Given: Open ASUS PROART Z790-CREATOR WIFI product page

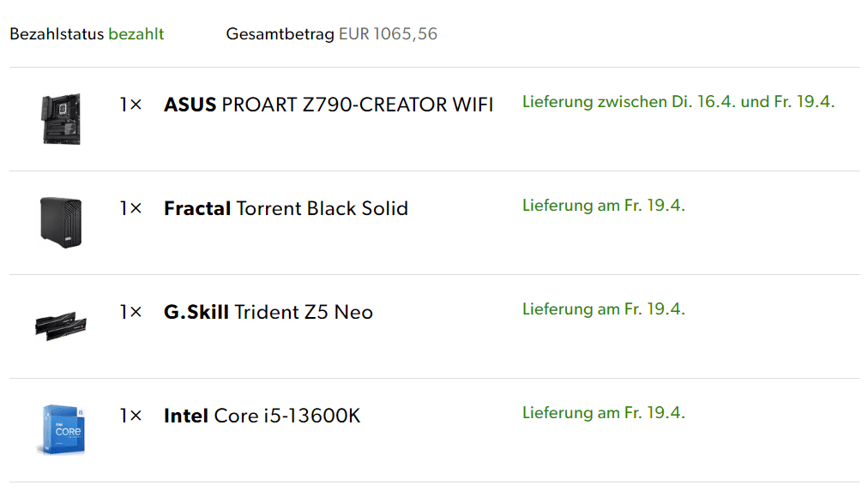Looking at the screenshot, I should (329, 105).
